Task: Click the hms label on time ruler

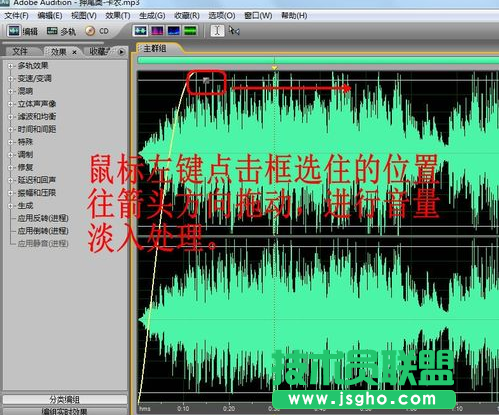Action: [x=145, y=409]
